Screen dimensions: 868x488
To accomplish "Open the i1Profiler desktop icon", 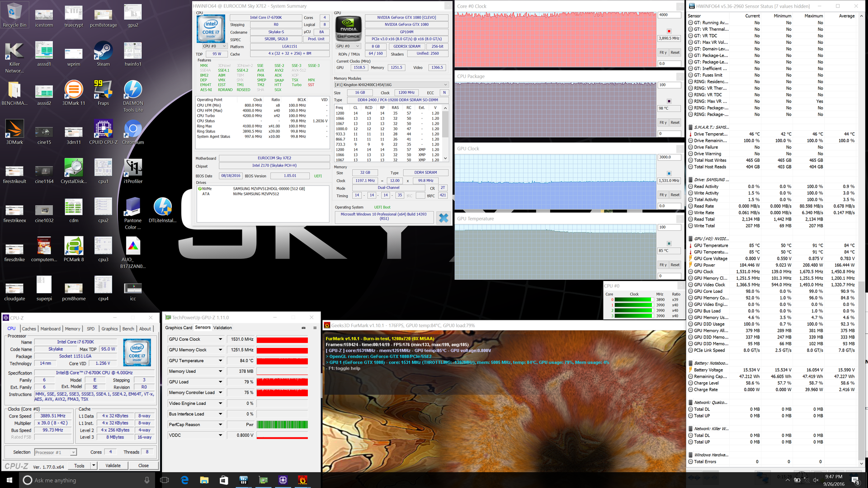I will 133,171.
